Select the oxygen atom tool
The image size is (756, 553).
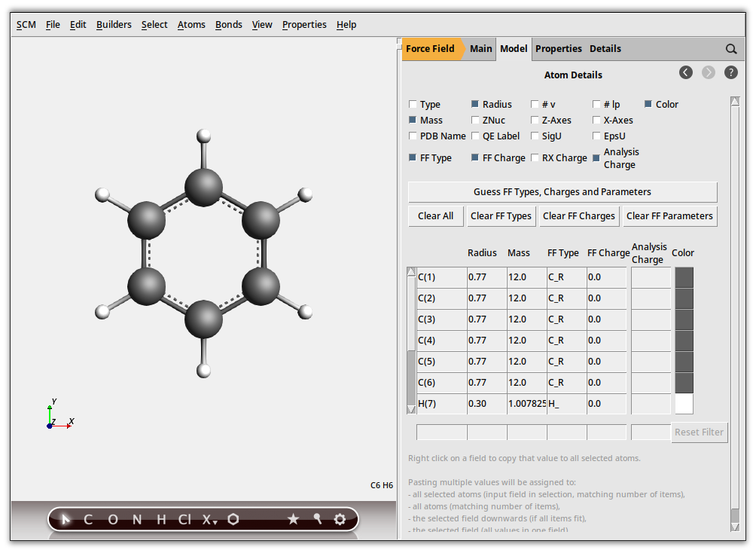pyautogui.click(x=111, y=519)
